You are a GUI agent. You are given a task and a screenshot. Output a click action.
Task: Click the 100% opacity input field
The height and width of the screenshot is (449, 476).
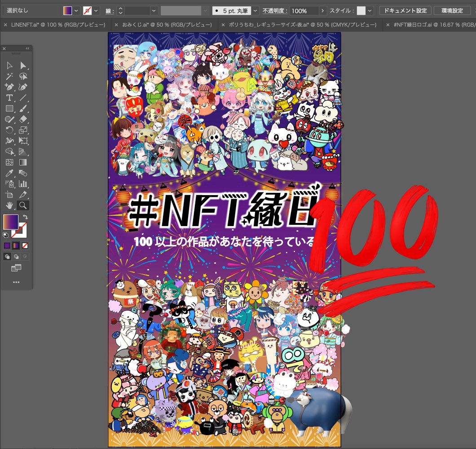[304, 11]
